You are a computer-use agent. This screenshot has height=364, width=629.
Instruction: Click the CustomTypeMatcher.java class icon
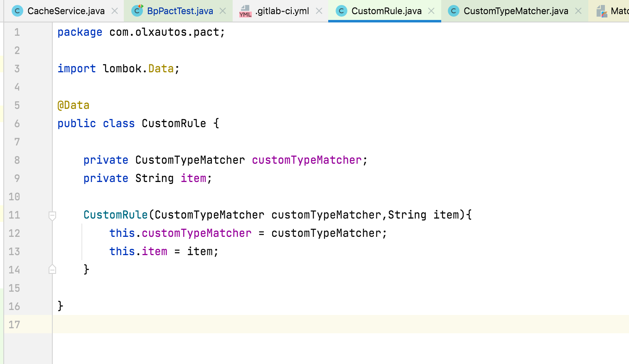tap(454, 11)
